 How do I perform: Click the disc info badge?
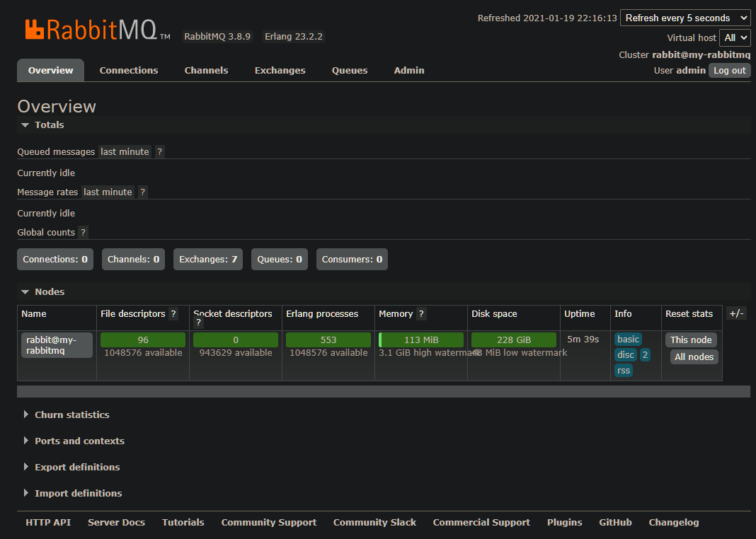click(x=626, y=355)
